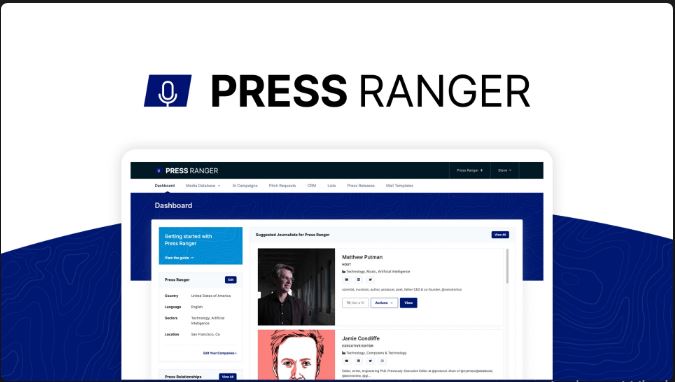Click View All for Suggested Journalists
This screenshot has height=382, width=675.
pyautogui.click(x=500, y=235)
